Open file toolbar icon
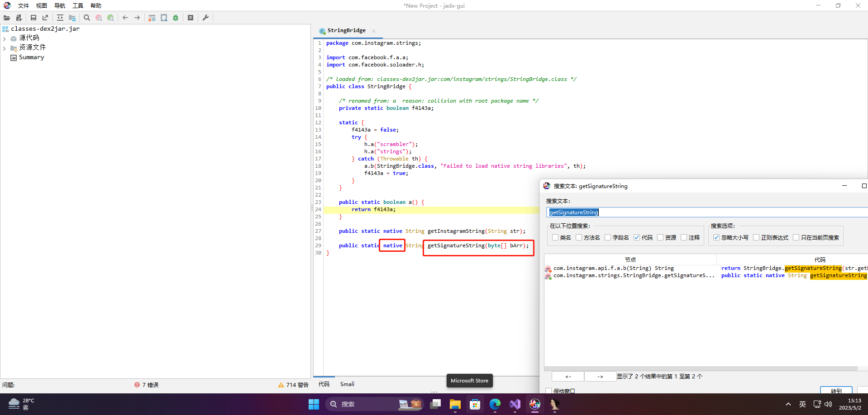This screenshot has width=868, height=415. 7,18
